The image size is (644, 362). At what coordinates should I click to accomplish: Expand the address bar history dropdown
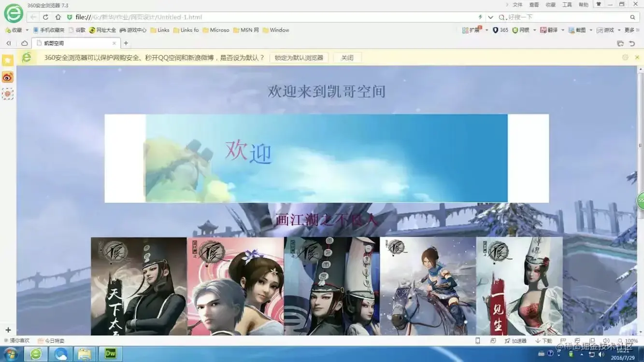[490, 17]
